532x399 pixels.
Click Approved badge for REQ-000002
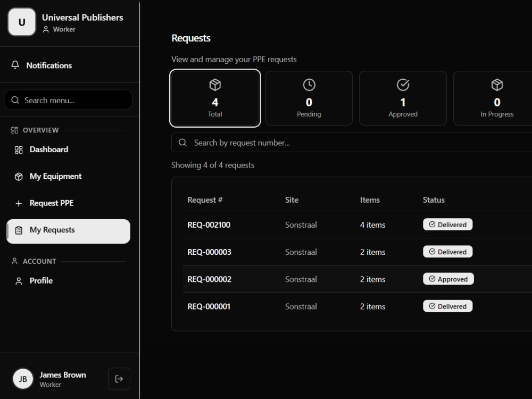[448, 279]
